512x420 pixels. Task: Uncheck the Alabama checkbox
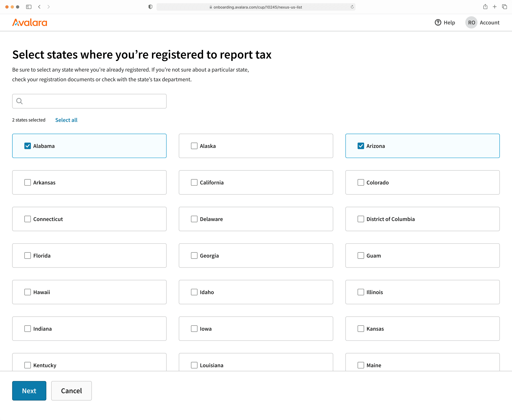[28, 146]
